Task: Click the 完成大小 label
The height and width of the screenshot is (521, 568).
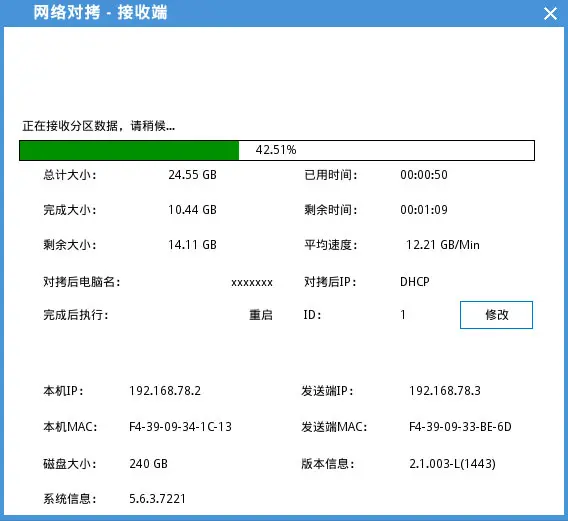Action: [x=70, y=210]
